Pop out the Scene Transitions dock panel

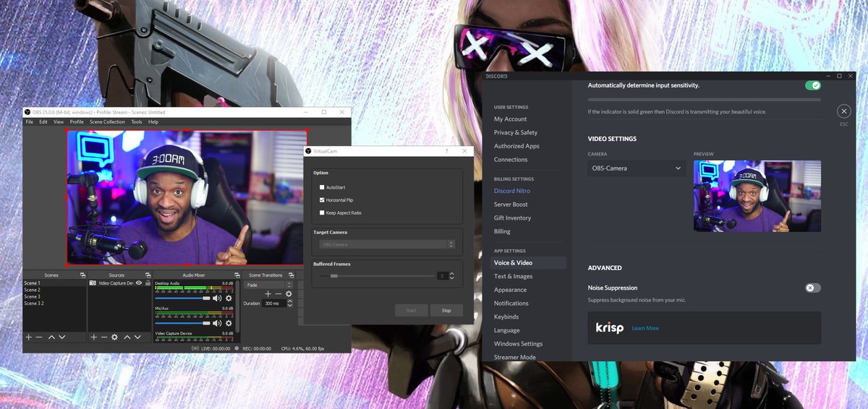tap(291, 275)
